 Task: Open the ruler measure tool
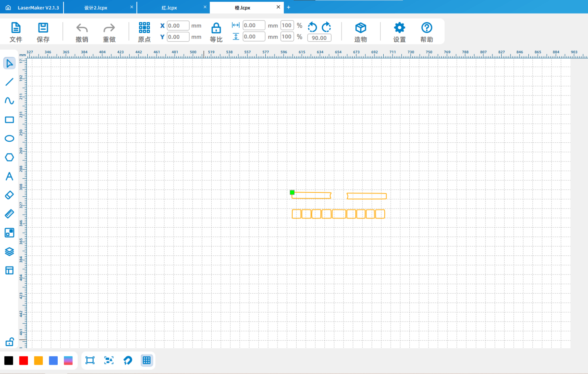click(x=9, y=214)
